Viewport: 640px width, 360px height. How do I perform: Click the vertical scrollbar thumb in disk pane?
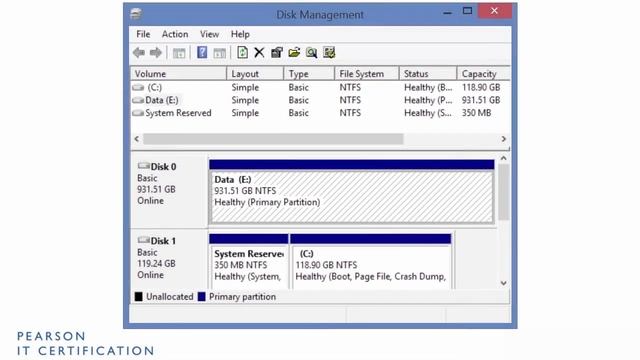(x=504, y=192)
